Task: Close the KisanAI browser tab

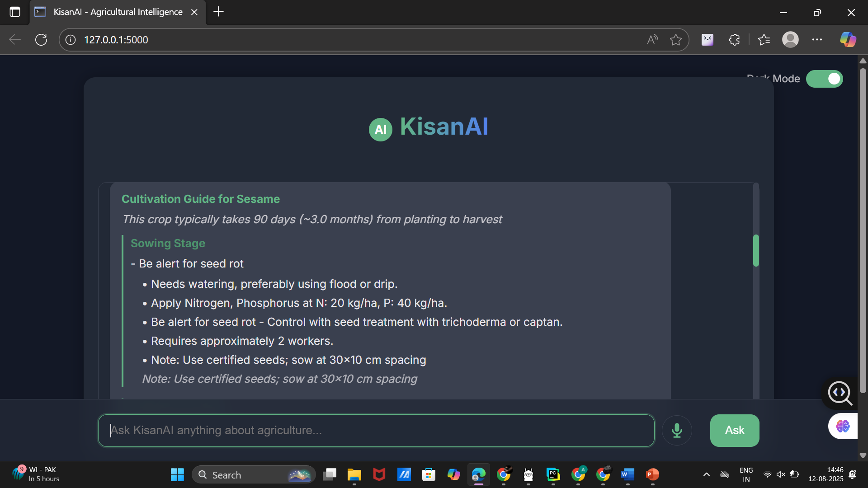Action: coord(194,12)
